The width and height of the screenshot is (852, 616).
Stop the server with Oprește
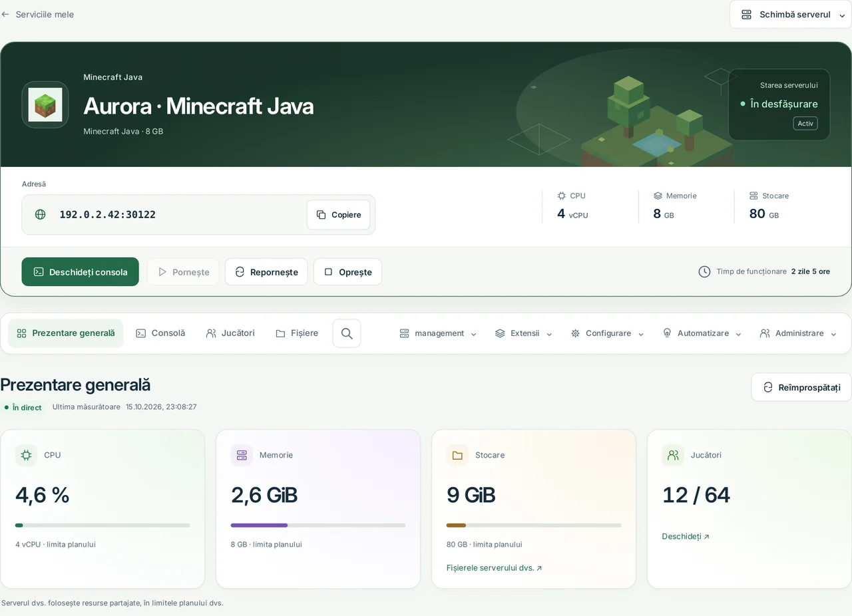click(x=347, y=272)
